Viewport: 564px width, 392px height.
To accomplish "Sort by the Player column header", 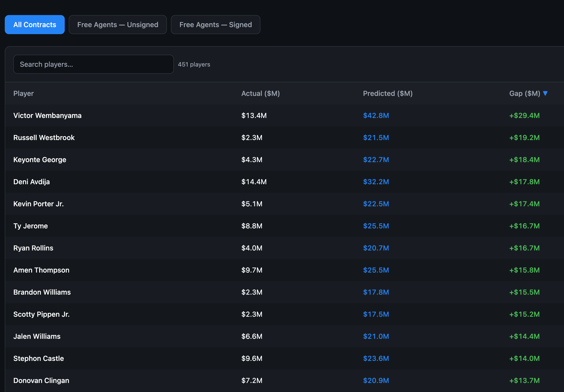I will 23,93.
